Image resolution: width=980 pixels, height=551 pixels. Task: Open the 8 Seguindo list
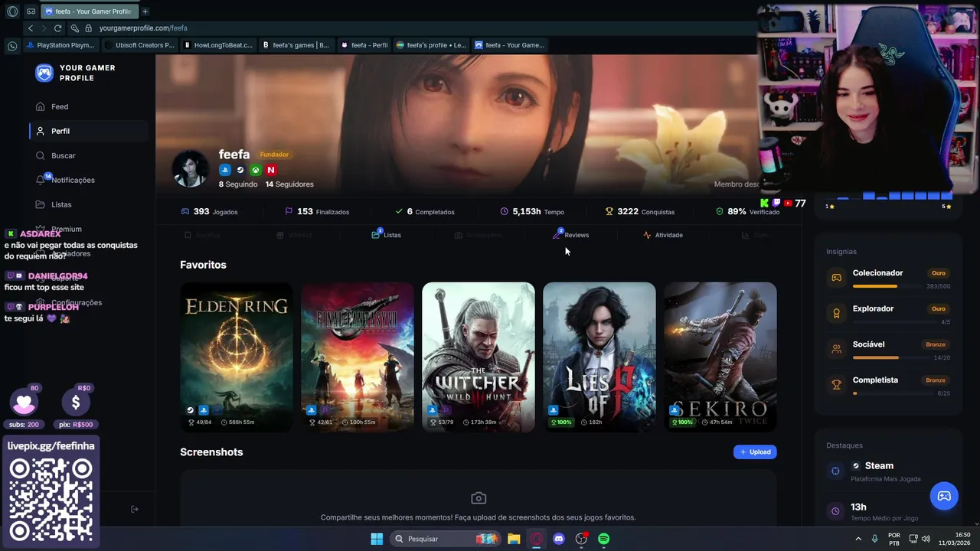click(238, 184)
